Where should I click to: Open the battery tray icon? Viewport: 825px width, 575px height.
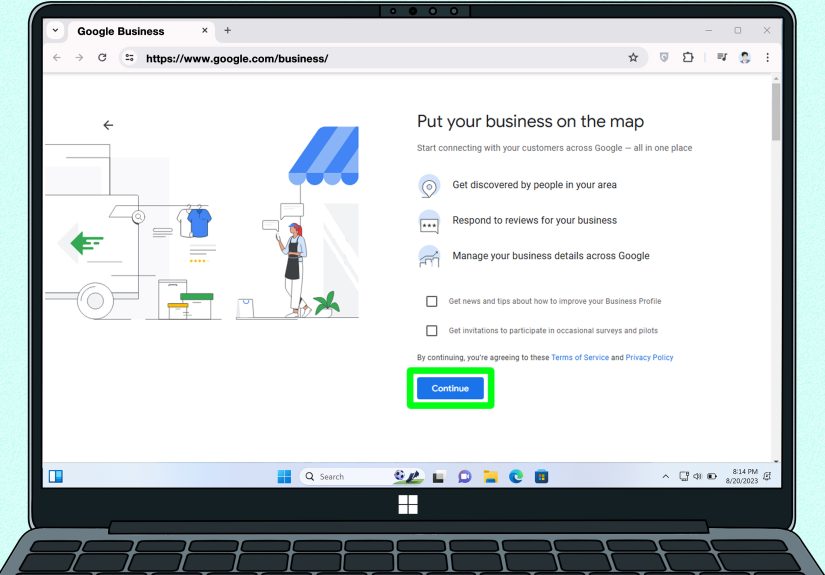(711, 477)
